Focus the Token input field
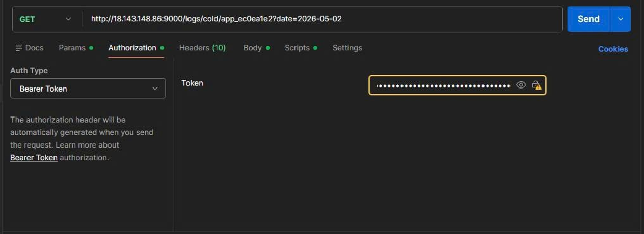The height and width of the screenshot is (234, 644). coord(442,85)
